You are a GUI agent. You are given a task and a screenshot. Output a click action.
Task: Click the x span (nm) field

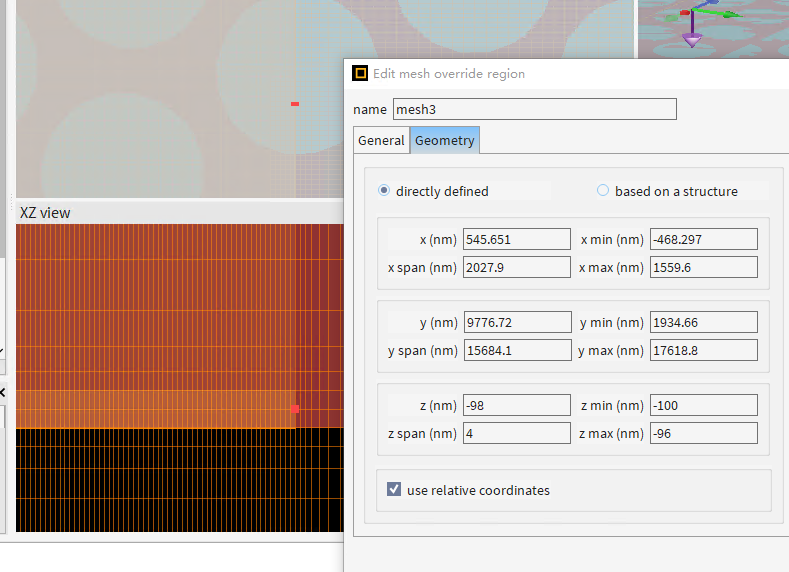(x=517, y=267)
